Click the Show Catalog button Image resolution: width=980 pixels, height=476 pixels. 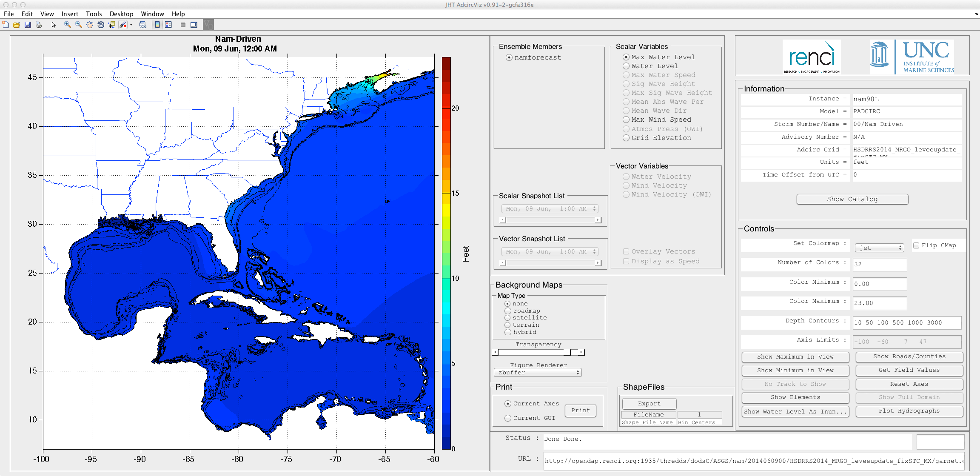pos(852,199)
